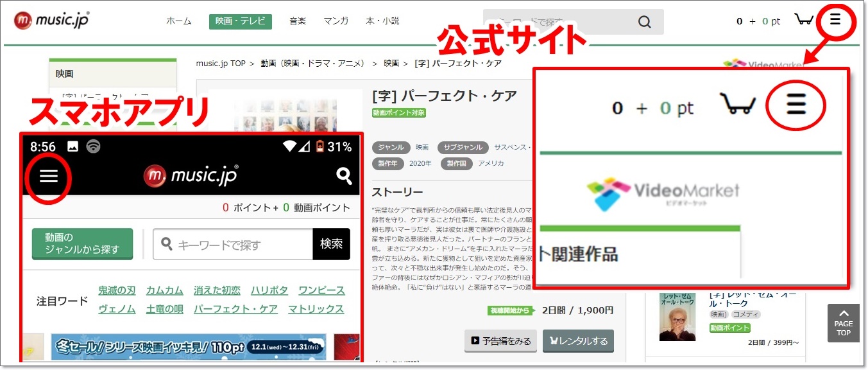Click the 2日間 / 399円～ price text
The image size is (868, 370).
click(773, 342)
